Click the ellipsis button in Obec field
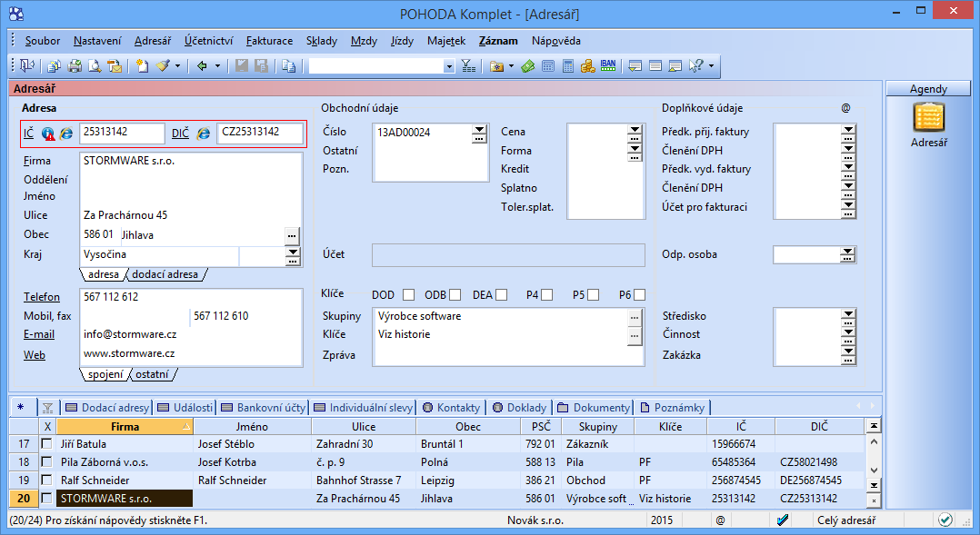980x535 pixels. tap(292, 236)
